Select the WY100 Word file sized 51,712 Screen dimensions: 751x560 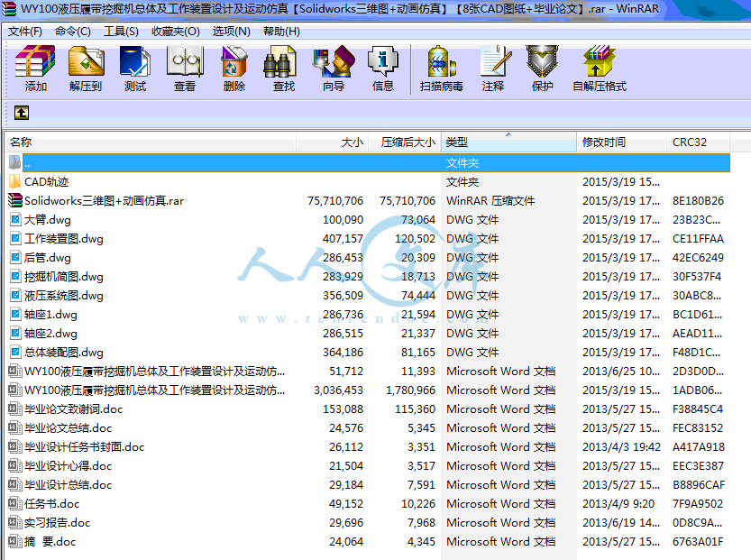(155, 372)
